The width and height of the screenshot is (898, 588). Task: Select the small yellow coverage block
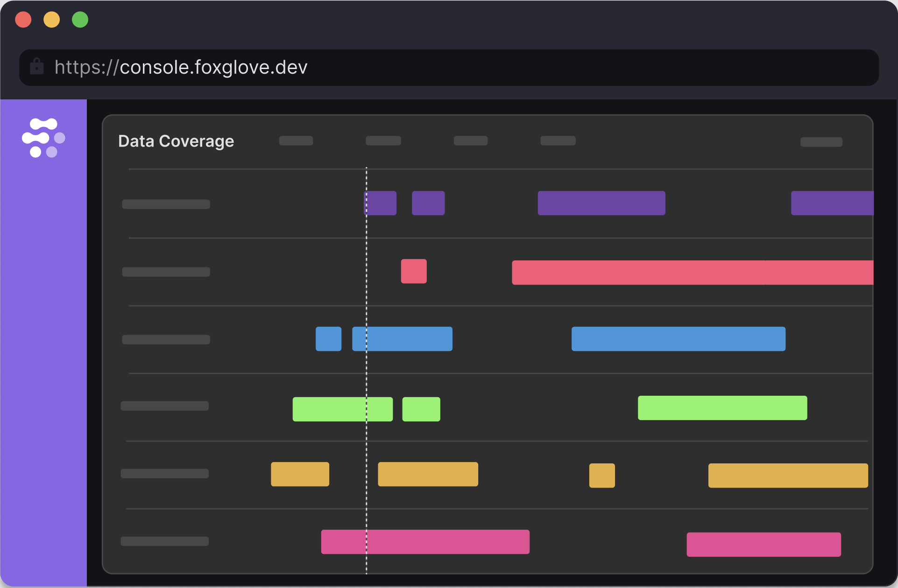pyautogui.click(x=602, y=475)
